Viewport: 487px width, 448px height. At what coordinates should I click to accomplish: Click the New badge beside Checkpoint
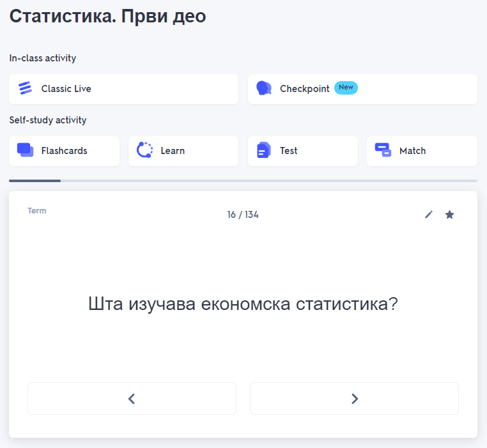click(x=346, y=88)
